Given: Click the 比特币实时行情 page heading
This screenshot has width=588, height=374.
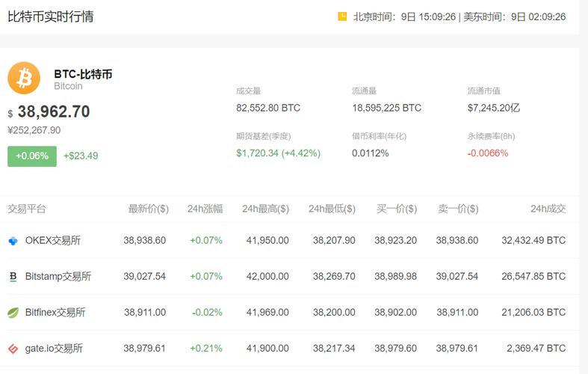Looking at the screenshot, I should coord(51,16).
